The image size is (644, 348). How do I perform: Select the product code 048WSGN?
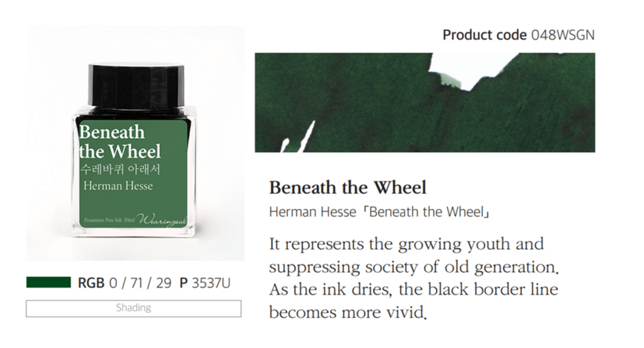563,35
